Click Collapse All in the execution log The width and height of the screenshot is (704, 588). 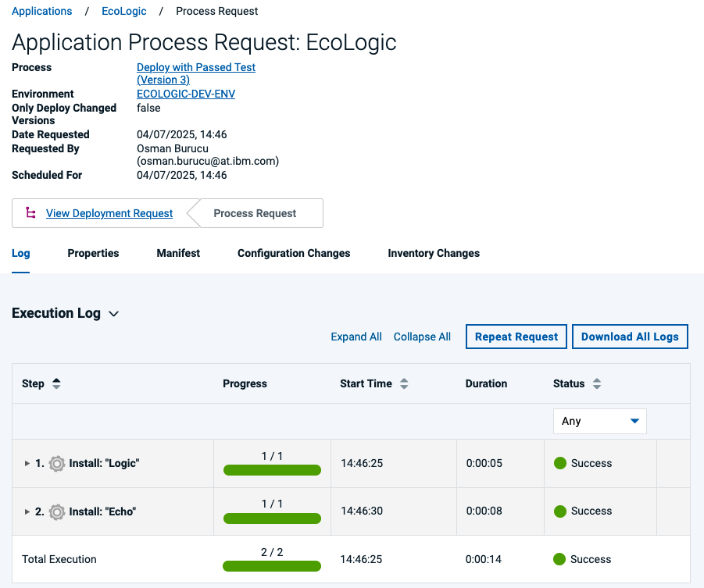422,337
